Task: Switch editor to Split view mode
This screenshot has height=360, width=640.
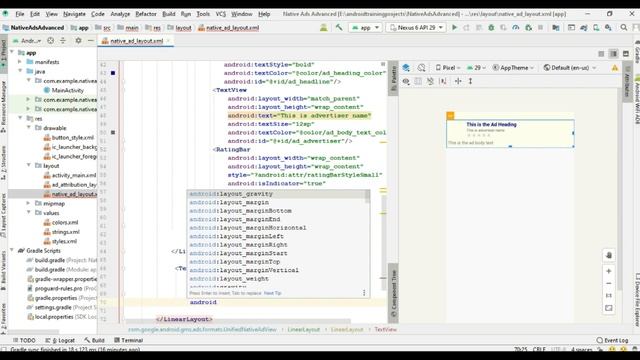Action: [x=613, y=54]
